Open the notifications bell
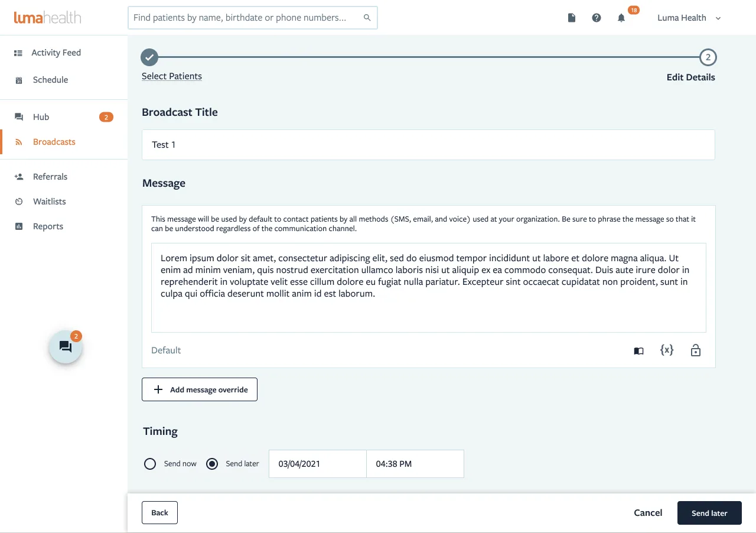The height and width of the screenshot is (533, 756). (621, 18)
